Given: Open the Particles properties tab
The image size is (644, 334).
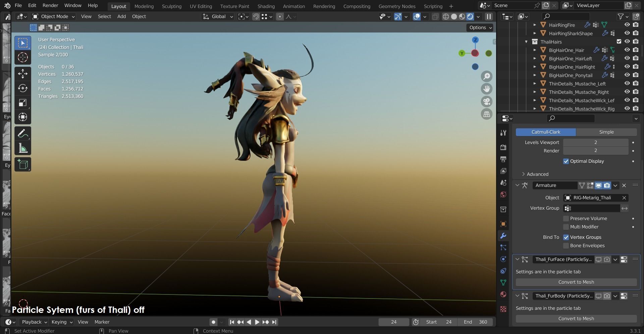Looking at the screenshot, I should coord(503,248).
